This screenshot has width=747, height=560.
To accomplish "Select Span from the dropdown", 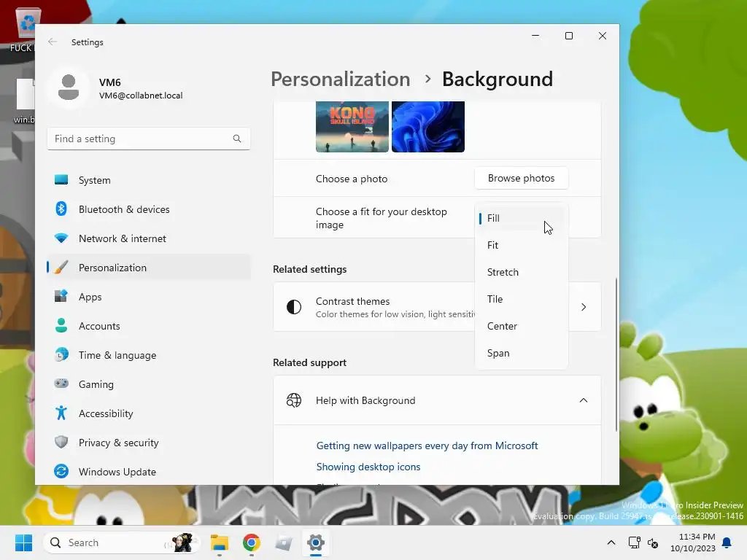I will coord(522,354).
